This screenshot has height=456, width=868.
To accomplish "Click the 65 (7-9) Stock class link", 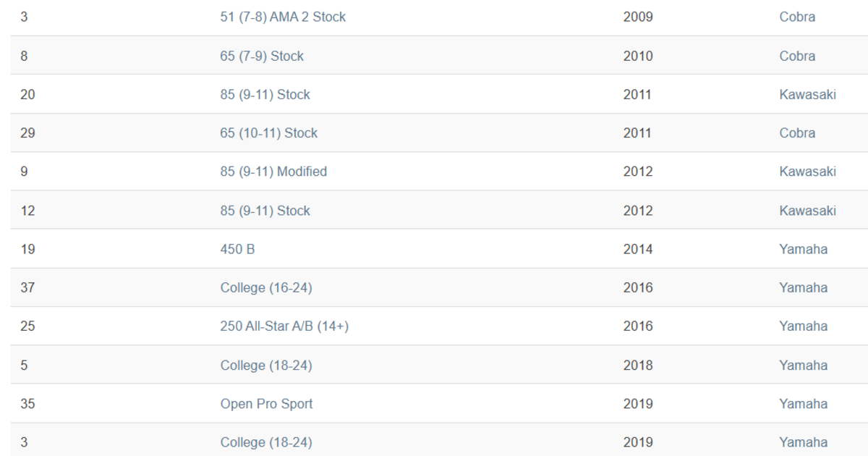I will [x=262, y=56].
